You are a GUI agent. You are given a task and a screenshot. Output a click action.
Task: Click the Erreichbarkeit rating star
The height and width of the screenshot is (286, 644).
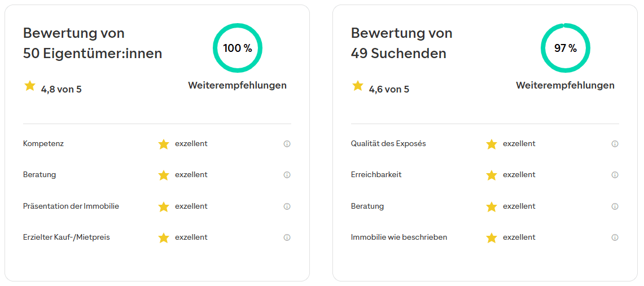(x=492, y=175)
